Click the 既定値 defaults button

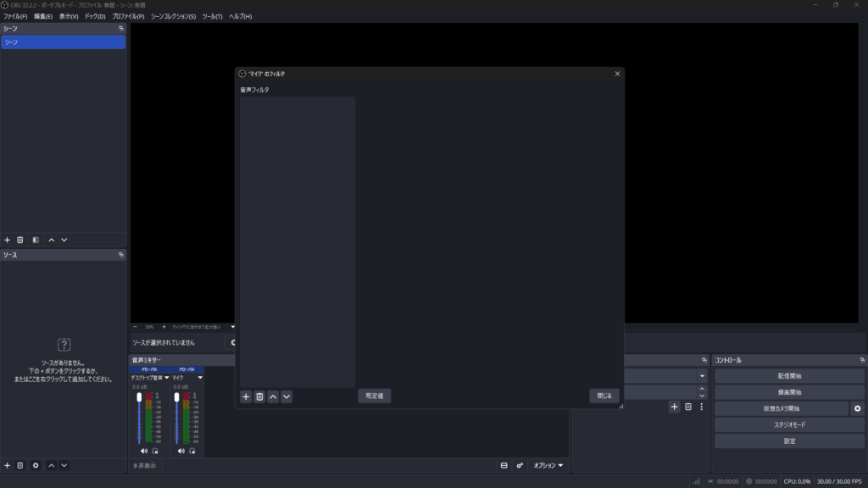pos(374,396)
